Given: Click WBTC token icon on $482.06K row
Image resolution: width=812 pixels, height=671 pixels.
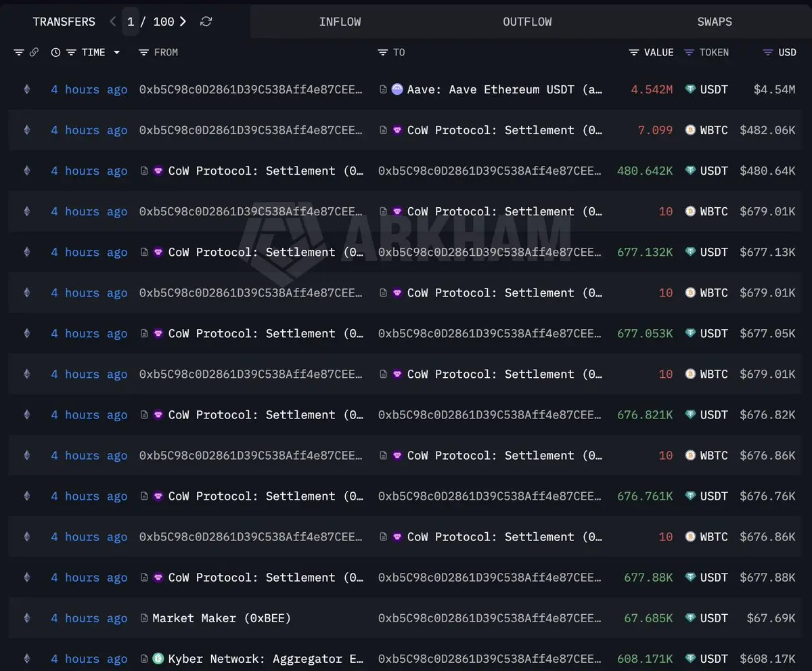Looking at the screenshot, I should pos(690,130).
